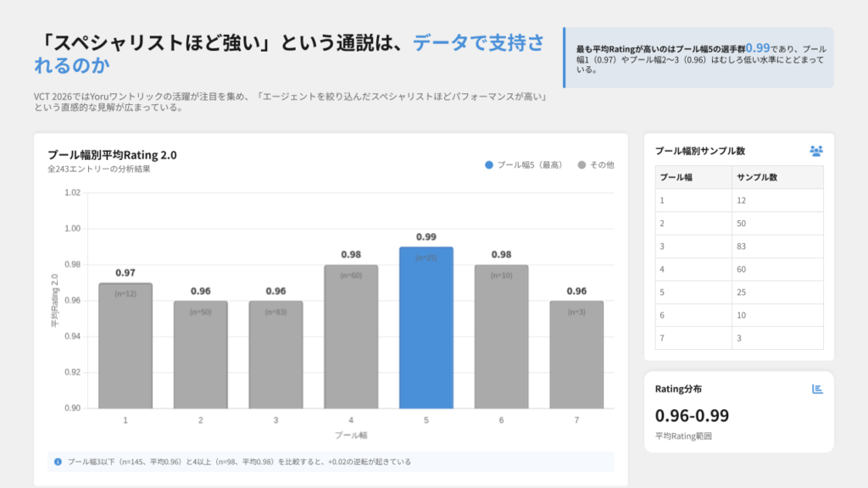Click the bar labeled n=83
Viewport: 868px width, 488px height.
coord(275,356)
